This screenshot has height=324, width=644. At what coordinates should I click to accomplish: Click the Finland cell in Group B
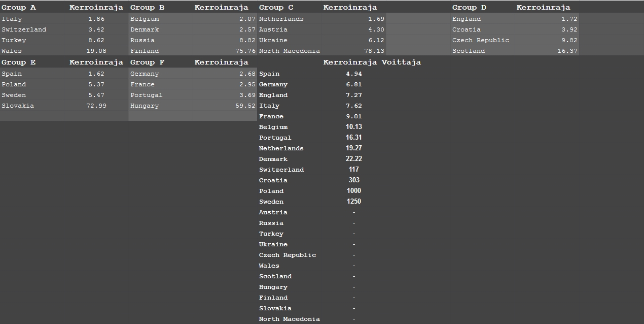[x=145, y=51]
